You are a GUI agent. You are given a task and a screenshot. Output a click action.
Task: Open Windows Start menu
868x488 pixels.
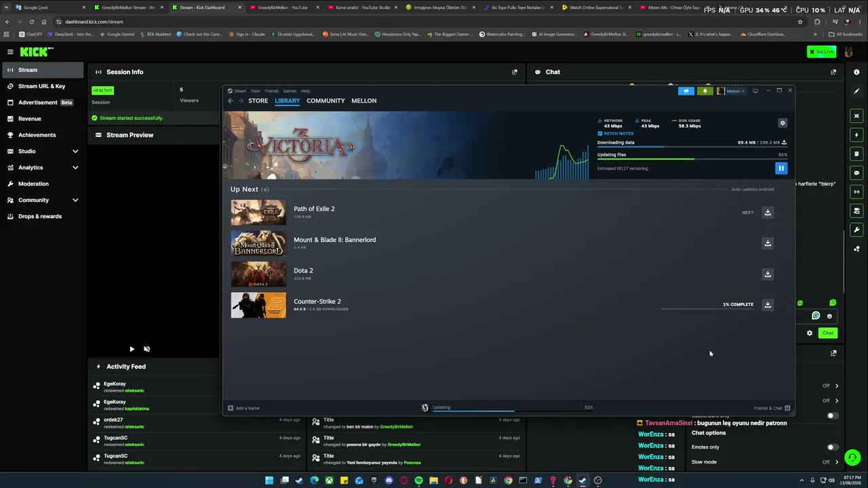tap(269, 481)
